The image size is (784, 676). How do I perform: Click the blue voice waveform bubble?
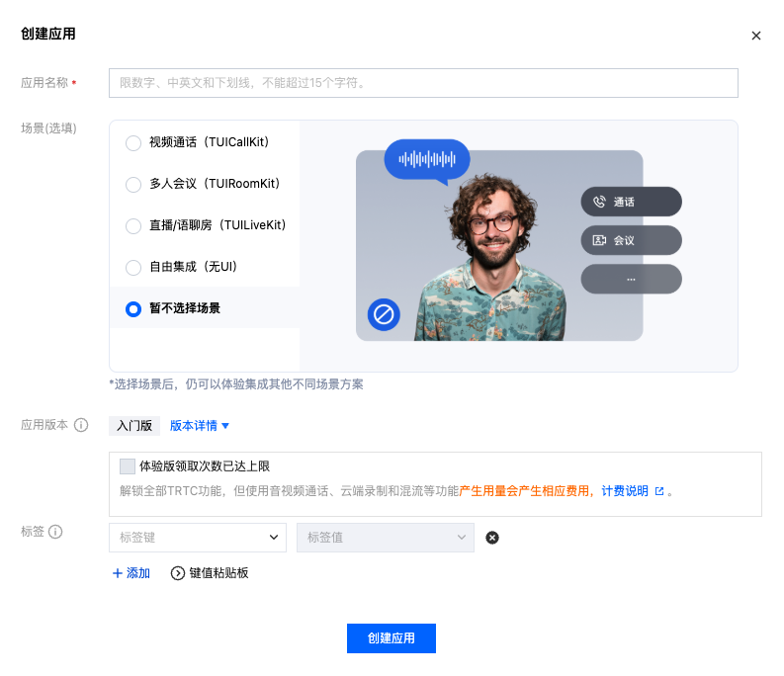(x=427, y=160)
